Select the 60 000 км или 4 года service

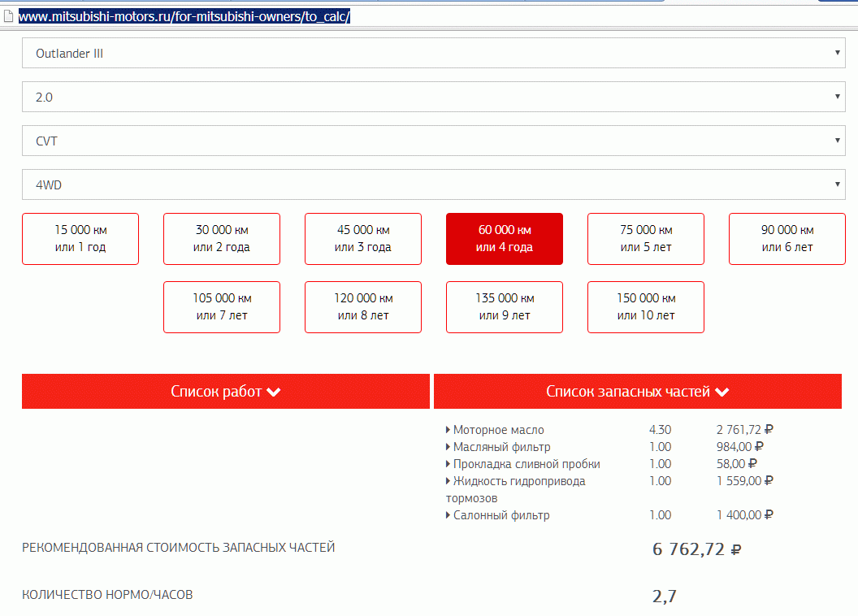[x=505, y=239]
